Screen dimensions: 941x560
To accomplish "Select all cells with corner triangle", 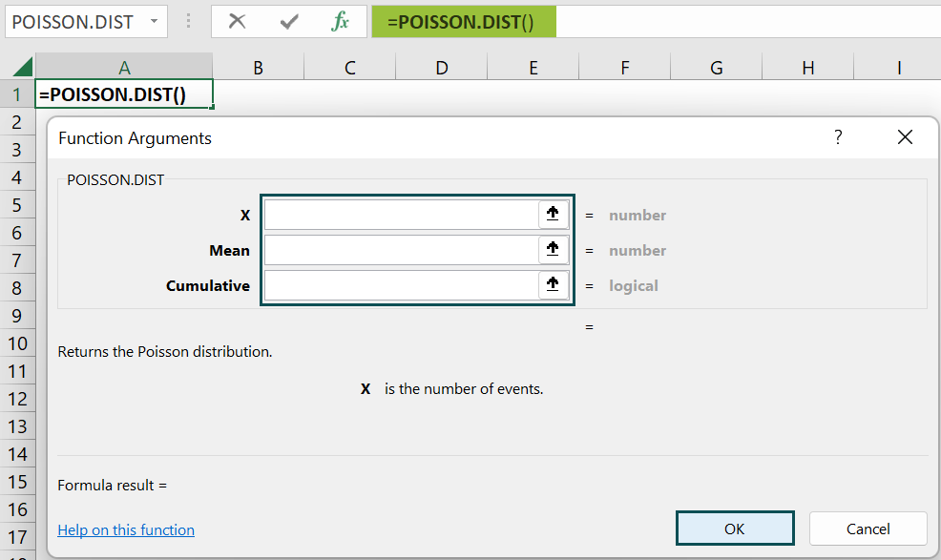I will 22,67.
